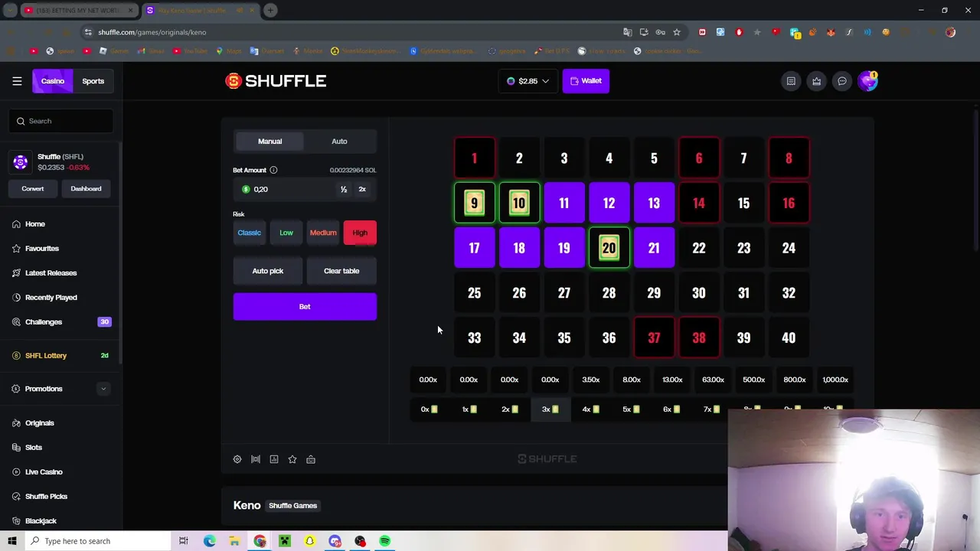Screen dimensions: 980x551
Task: Open game settings gear icon
Action: point(237,459)
